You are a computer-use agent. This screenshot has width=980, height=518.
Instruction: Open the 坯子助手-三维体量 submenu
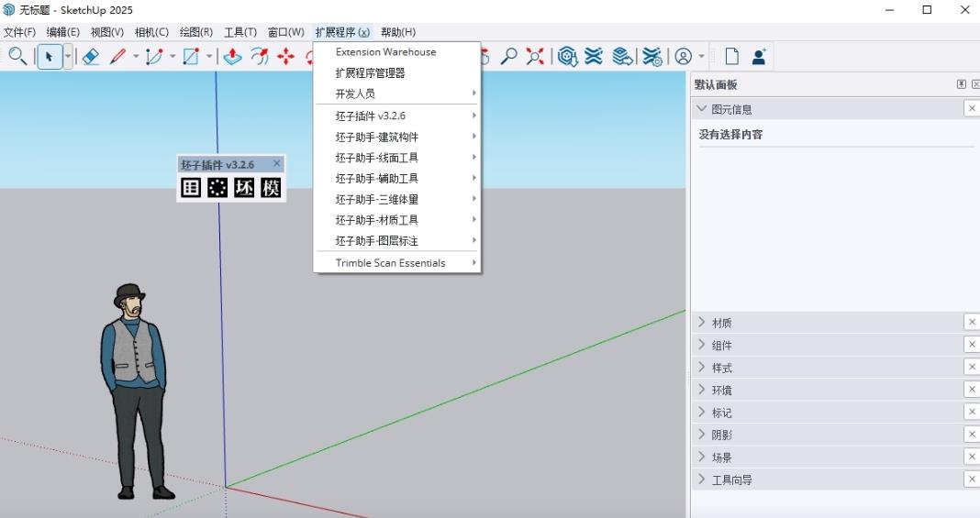[397, 199]
